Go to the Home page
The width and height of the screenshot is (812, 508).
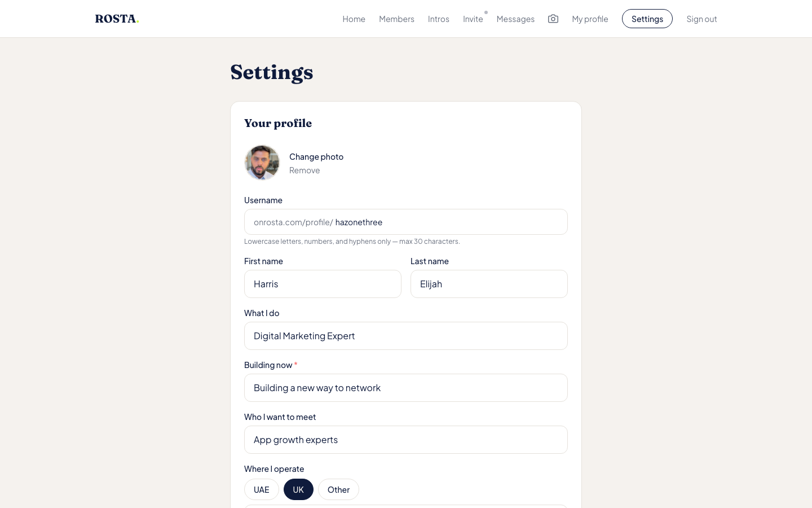pos(354,19)
